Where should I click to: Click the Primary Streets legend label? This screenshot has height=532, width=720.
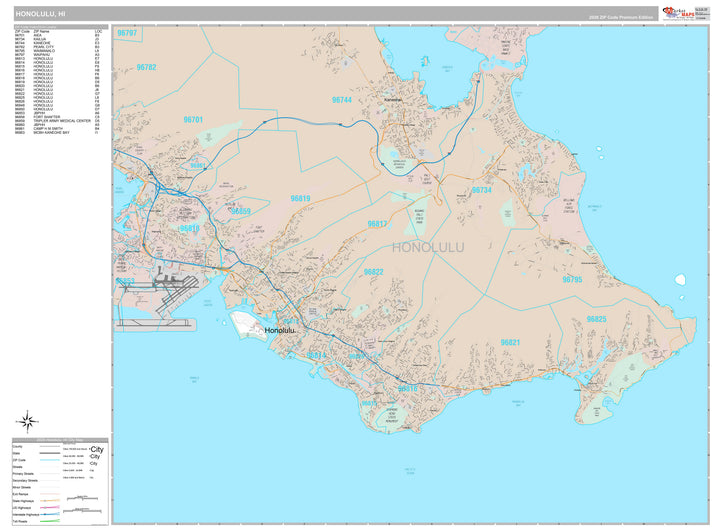click(23, 474)
